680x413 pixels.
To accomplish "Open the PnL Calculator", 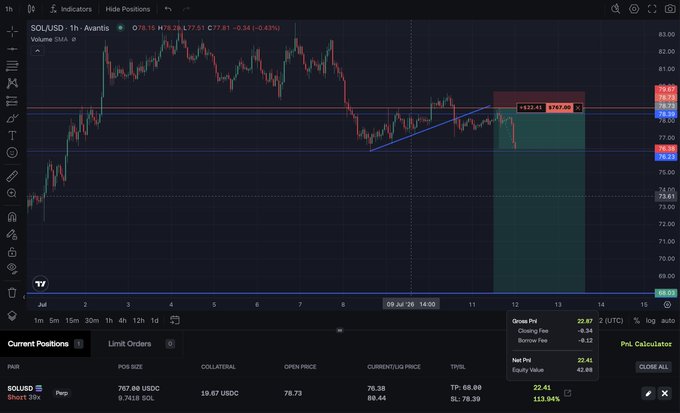I will click(646, 344).
